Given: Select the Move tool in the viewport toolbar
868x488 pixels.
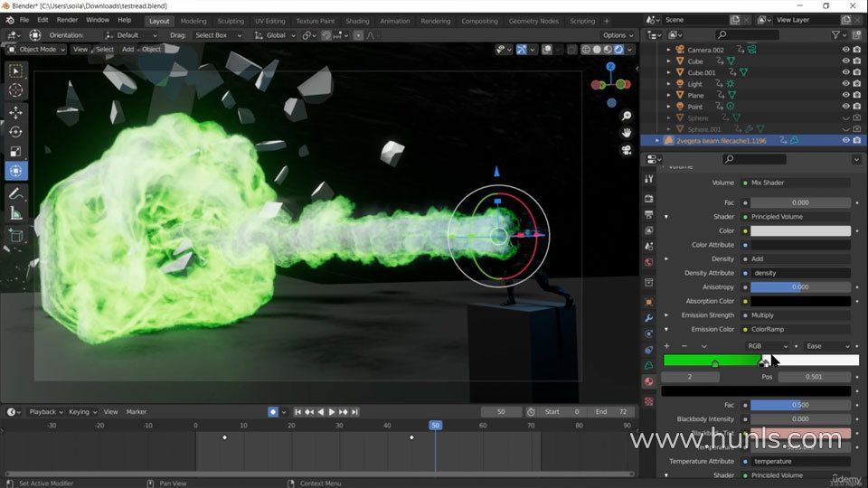Looking at the screenshot, I should (15, 113).
